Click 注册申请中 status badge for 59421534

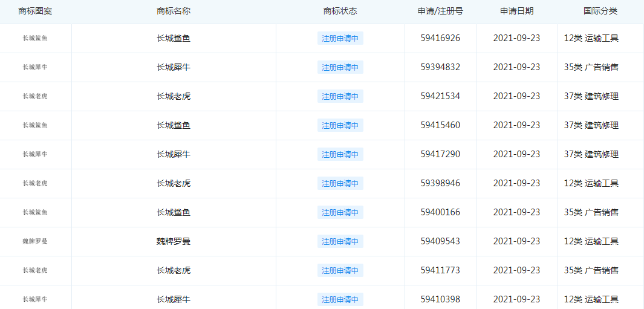[x=340, y=96]
